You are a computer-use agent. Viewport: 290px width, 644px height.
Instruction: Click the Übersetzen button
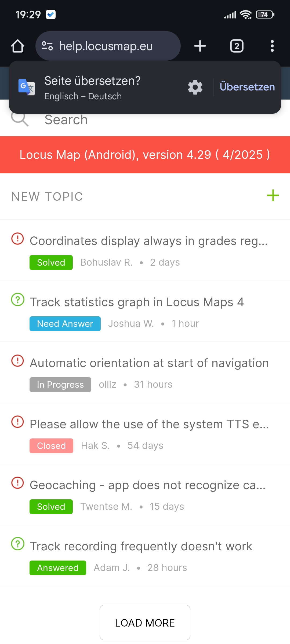coord(247,87)
